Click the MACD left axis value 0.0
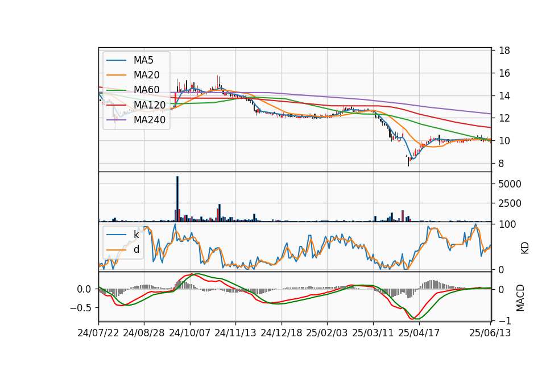 click(84, 289)
